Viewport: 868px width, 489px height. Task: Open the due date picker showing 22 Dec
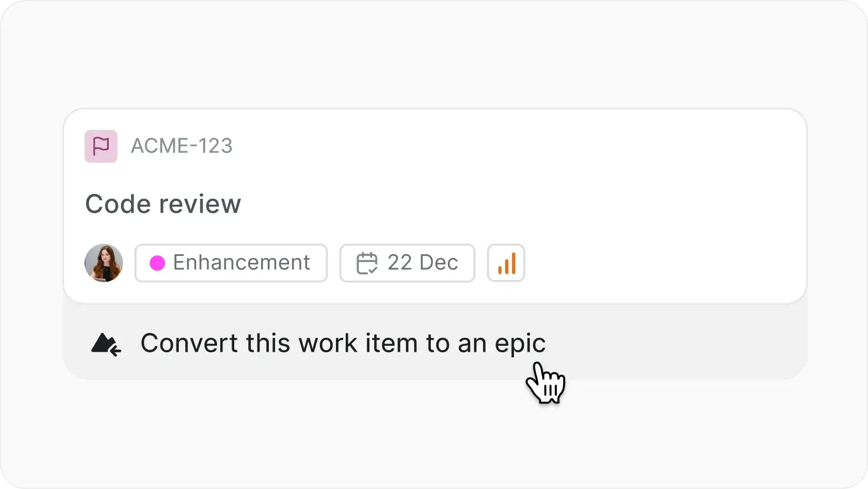point(407,263)
